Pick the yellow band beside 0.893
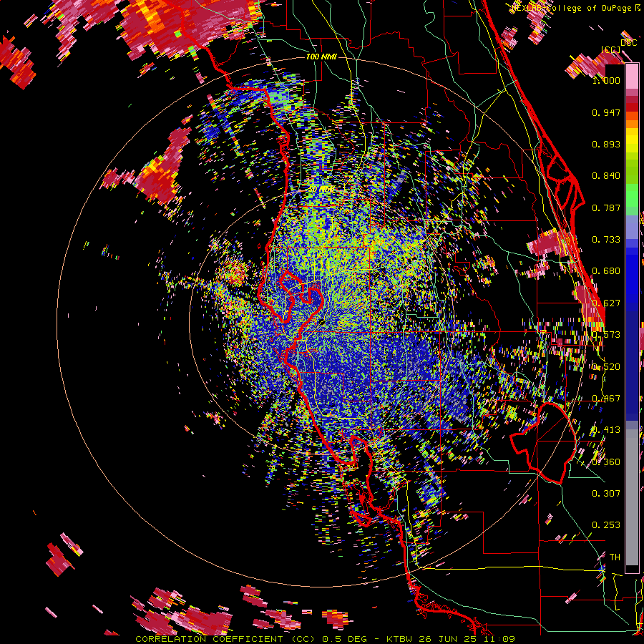Screen dimensions: 644x644 (x=632, y=140)
